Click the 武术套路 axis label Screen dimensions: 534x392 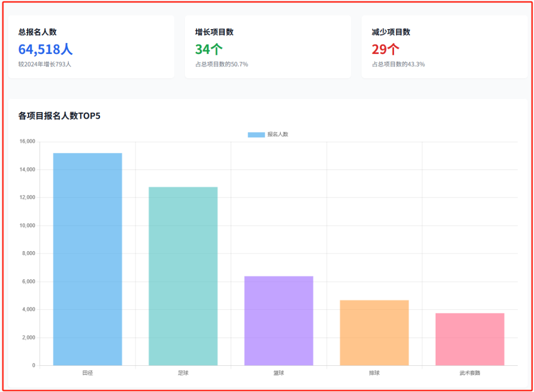470,373
